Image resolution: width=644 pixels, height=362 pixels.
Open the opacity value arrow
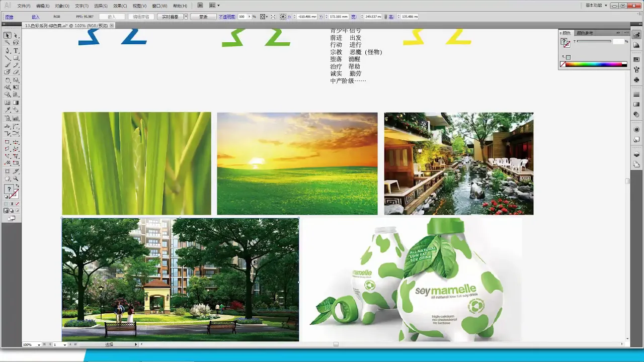tap(249, 17)
